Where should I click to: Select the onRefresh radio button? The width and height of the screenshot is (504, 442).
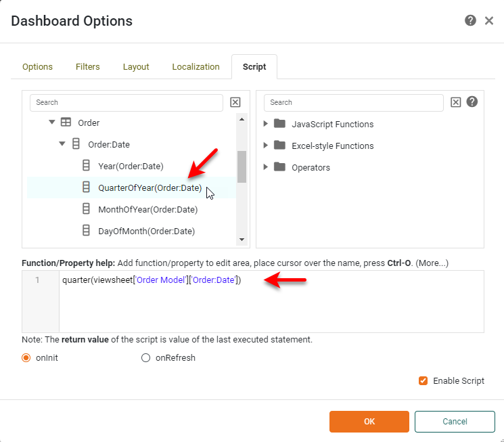point(145,357)
